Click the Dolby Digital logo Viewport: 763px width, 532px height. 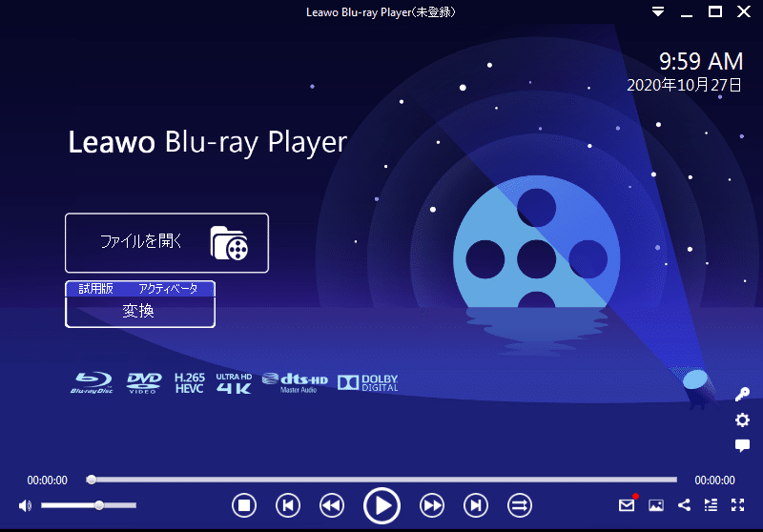click(368, 382)
